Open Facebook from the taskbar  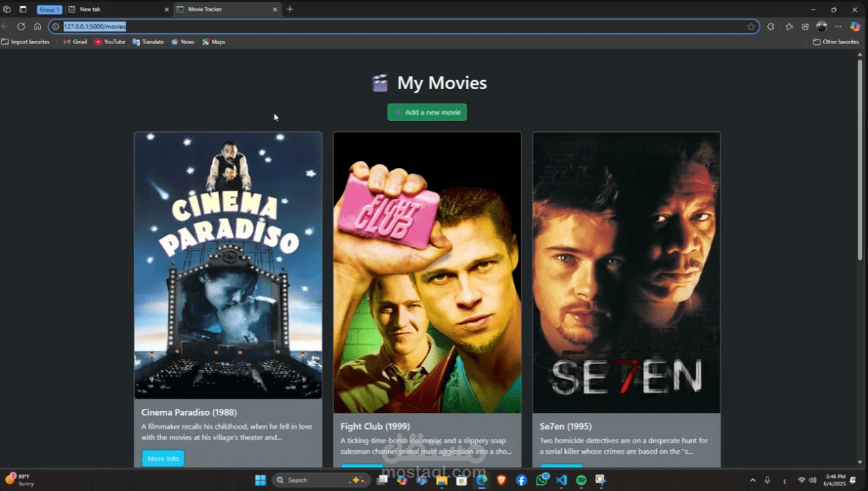tap(521, 480)
